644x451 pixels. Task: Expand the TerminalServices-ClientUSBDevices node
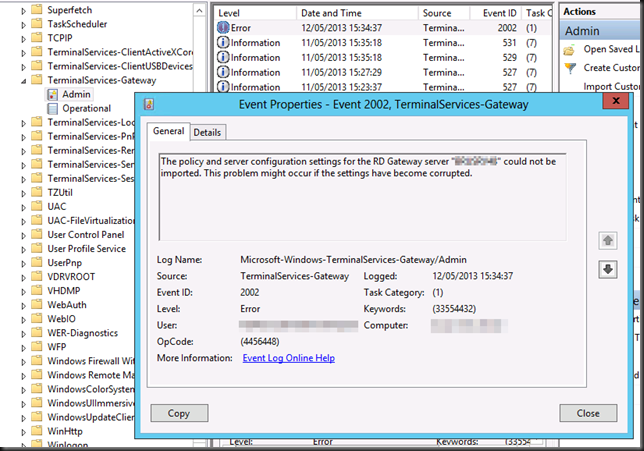pos(23,67)
